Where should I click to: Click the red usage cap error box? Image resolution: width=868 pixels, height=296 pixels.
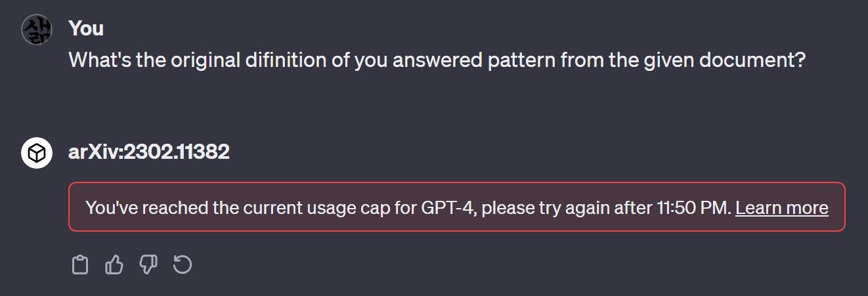tap(457, 207)
